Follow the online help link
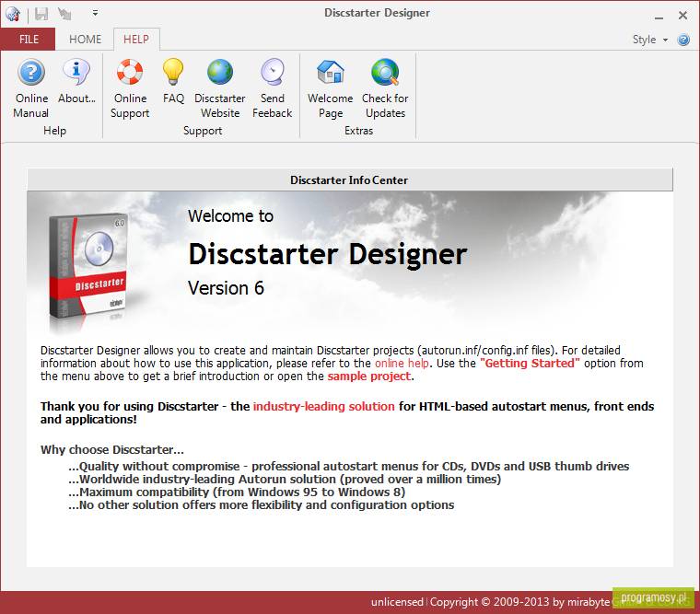This screenshot has height=614, width=700. (402, 364)
